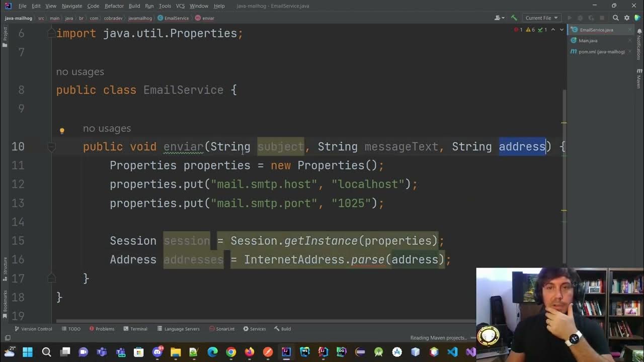Click the red error count indicator

pyautogui.click(x=519, y=30)
